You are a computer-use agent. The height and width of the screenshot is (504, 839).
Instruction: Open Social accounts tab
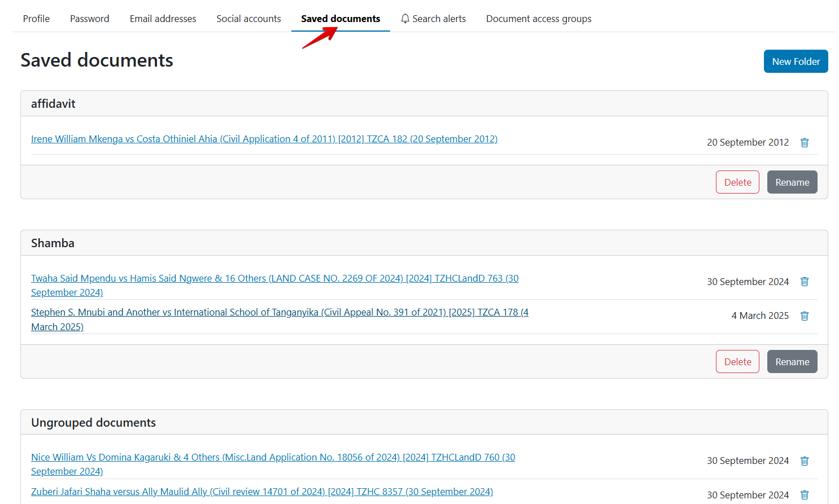coord(248,19)
